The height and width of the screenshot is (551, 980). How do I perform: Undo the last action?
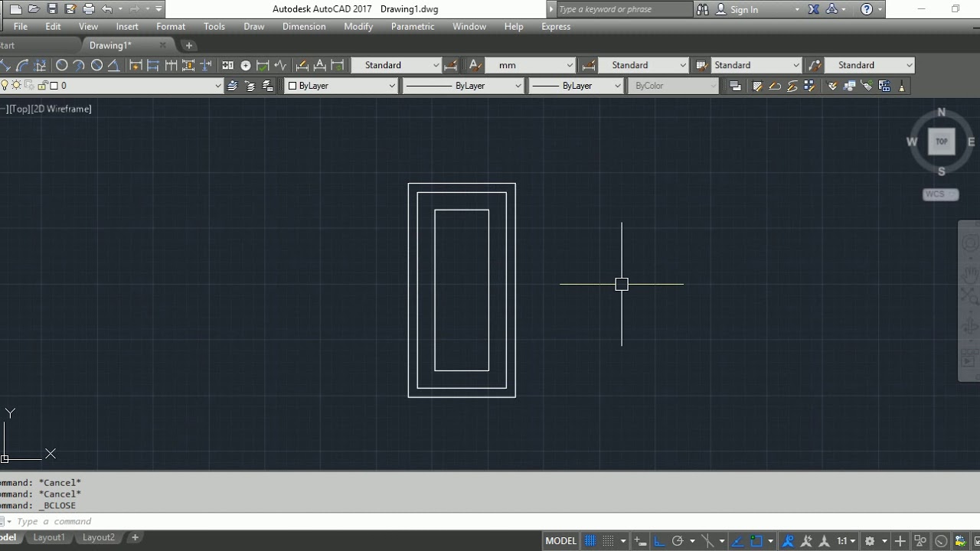pyautogui.click(x=107, y=9)
